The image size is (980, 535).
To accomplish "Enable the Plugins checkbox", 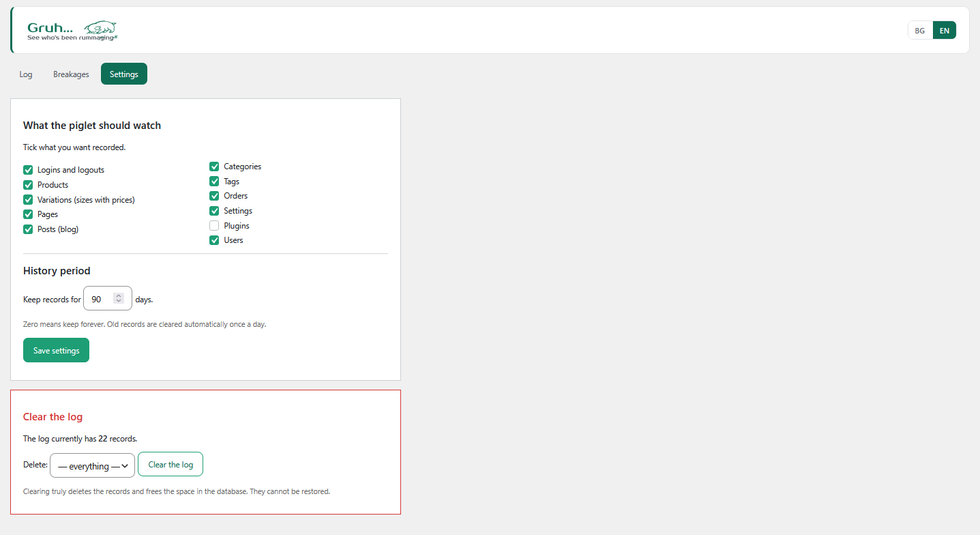I will (214, 226).
